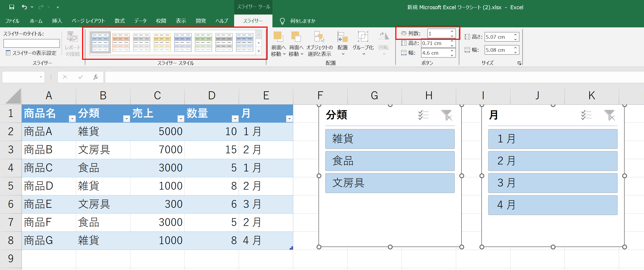
Task: Click the Undo arrow icon
Action: [24, 7]
